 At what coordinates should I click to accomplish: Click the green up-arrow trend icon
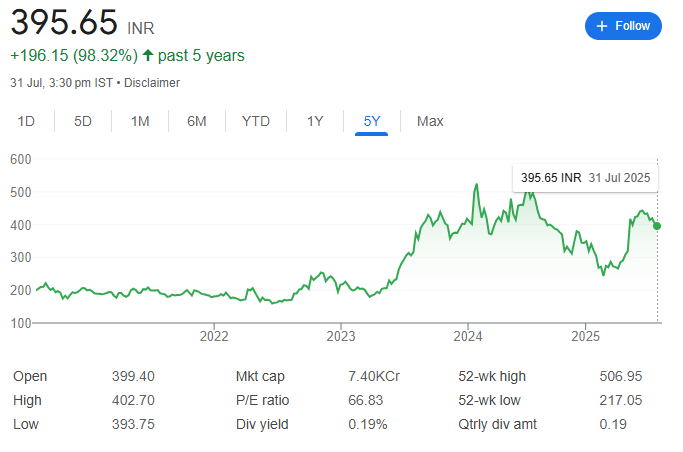pos(148,55)
